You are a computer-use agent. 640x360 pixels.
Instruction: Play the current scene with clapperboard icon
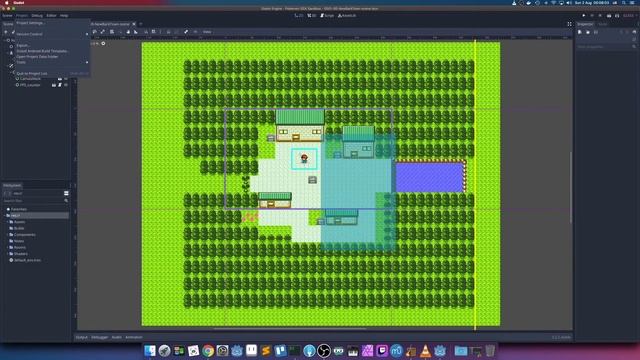coord(609,16)
